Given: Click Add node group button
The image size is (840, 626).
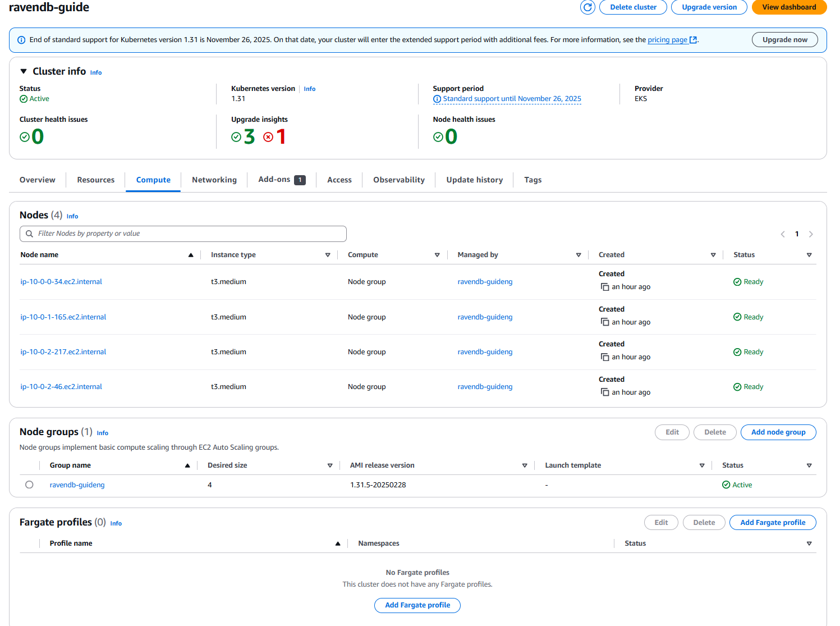Looking at the screenshot, I should (778, 432).
